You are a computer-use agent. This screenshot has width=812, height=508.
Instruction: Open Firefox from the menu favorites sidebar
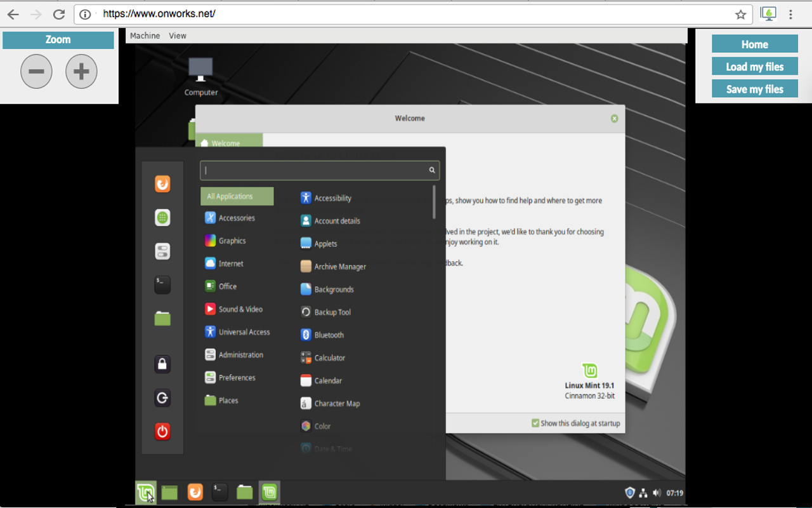(162, 184)
